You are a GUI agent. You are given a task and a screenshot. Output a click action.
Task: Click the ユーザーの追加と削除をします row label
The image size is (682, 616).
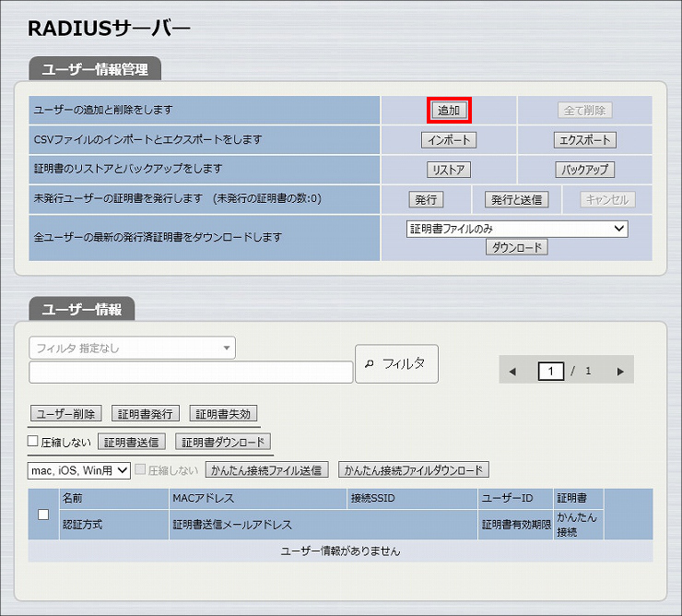click(x=103, y=110)
